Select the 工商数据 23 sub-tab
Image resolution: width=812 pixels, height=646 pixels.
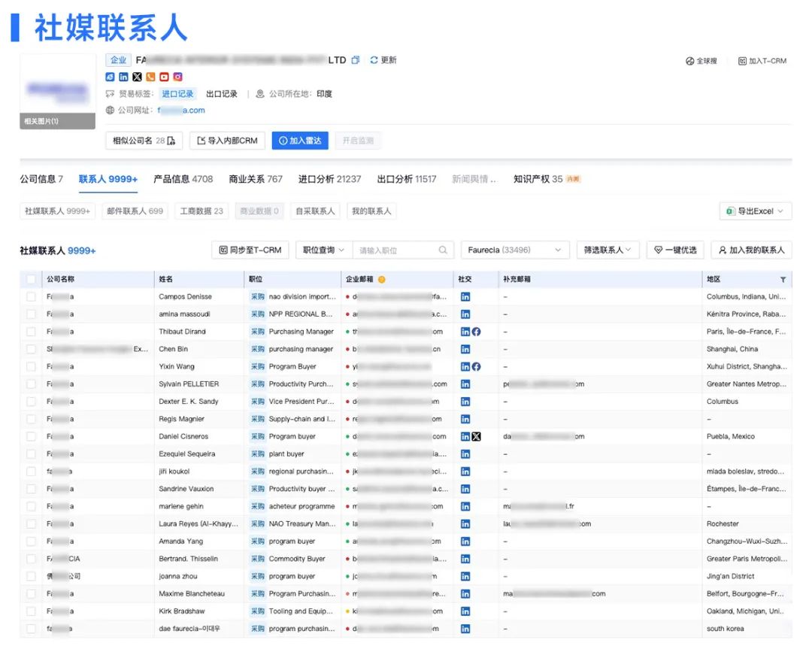201,211
